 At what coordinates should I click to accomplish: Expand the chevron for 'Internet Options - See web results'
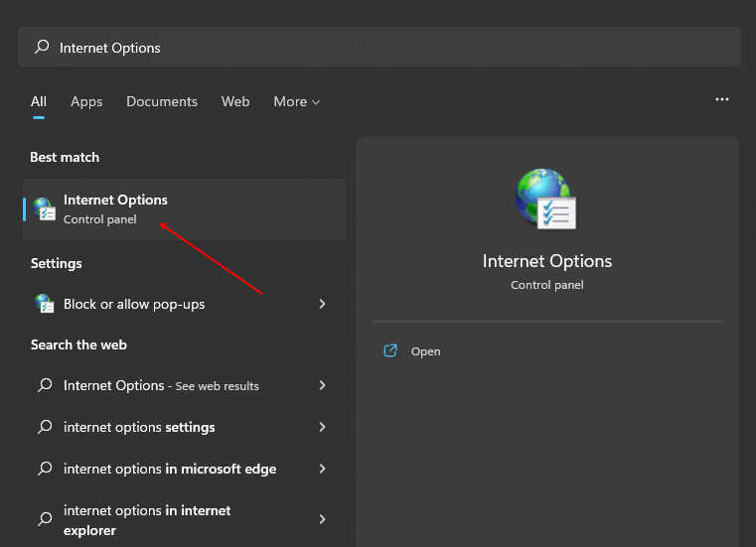tap(322, 385)
